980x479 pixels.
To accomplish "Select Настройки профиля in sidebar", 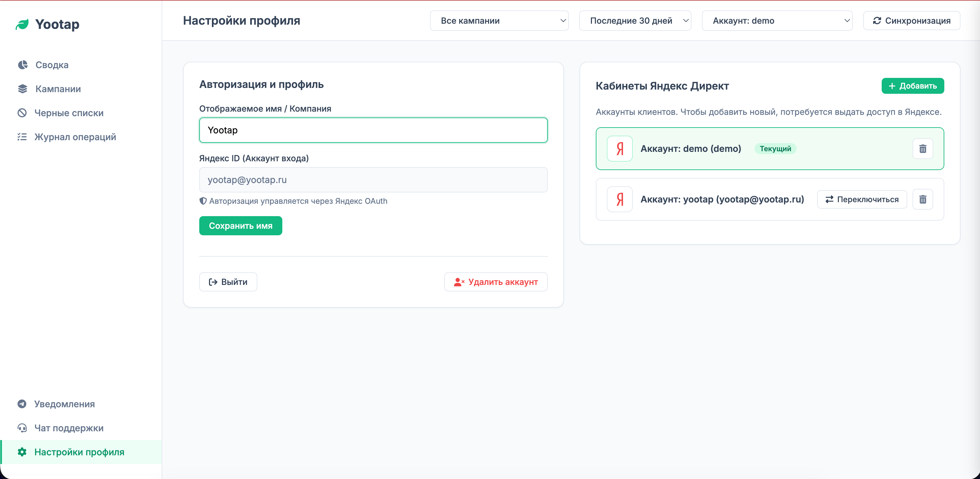I will click(81, 452).
